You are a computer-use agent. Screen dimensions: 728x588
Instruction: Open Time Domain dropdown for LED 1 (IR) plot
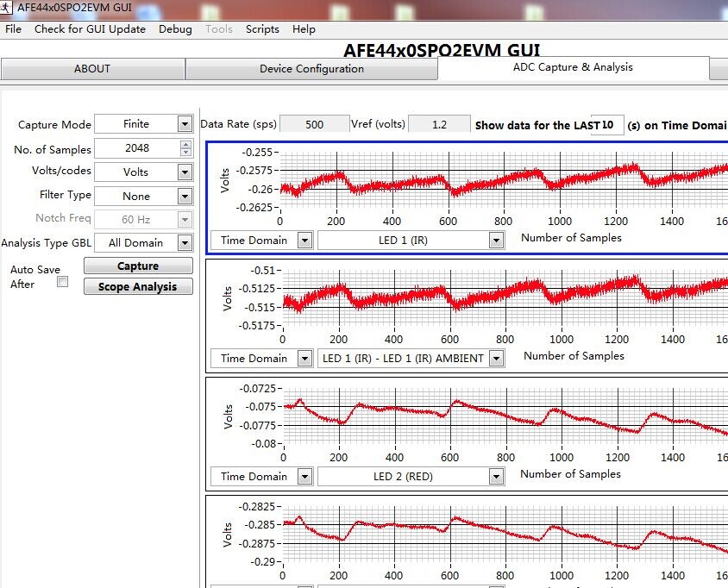304,241
